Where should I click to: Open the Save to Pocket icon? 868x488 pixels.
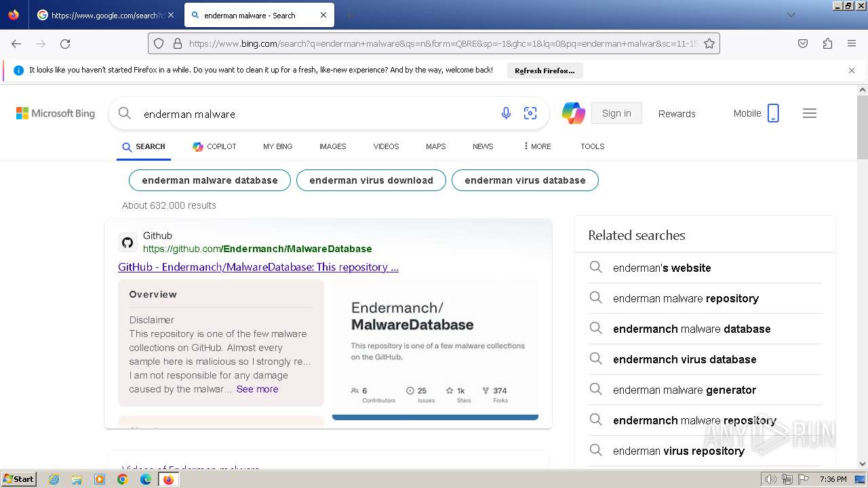click(803, 43)
